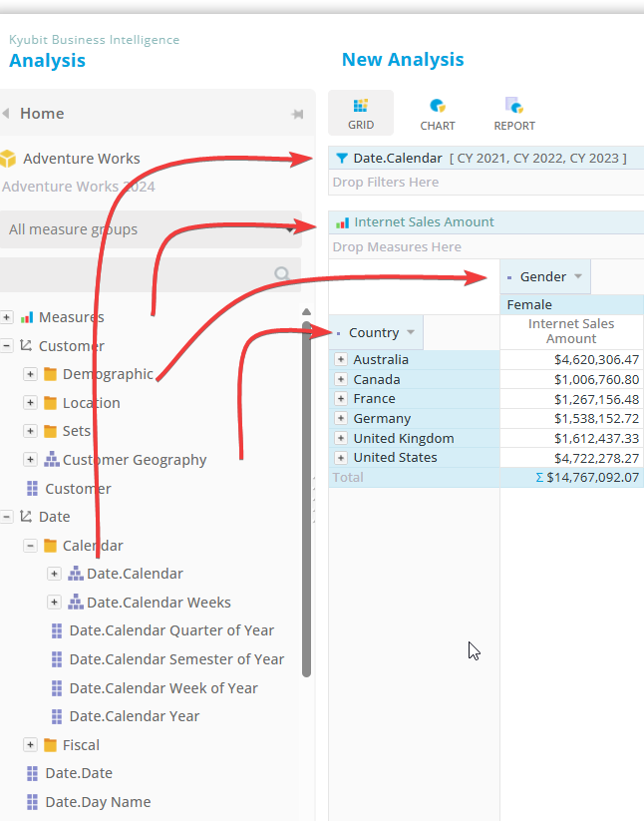Open the Analysis heading link

tap(47, 60)
